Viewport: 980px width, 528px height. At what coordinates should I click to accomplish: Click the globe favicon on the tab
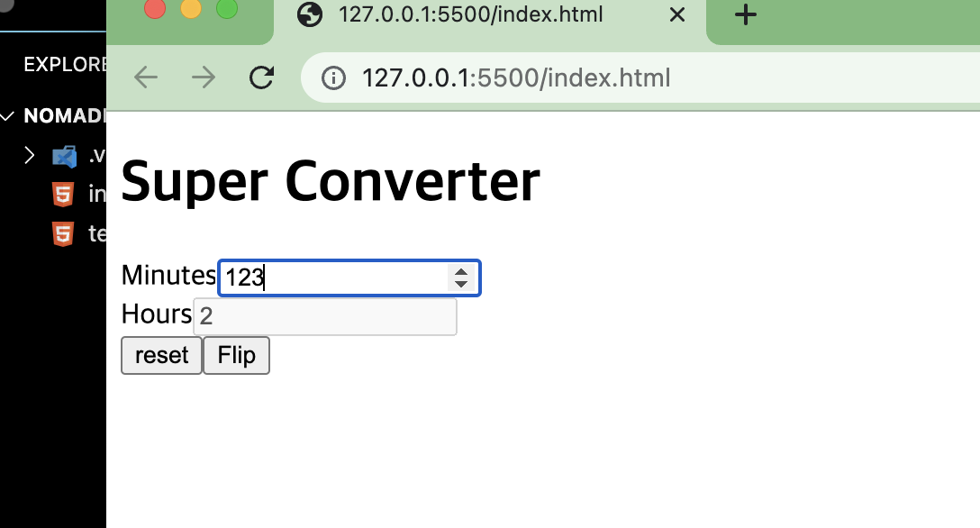pyautogui.click(x=310, y=14)
